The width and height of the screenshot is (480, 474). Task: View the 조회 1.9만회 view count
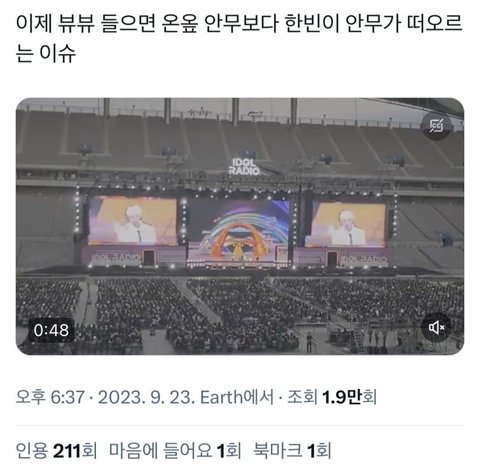click(x=332, y=397)
